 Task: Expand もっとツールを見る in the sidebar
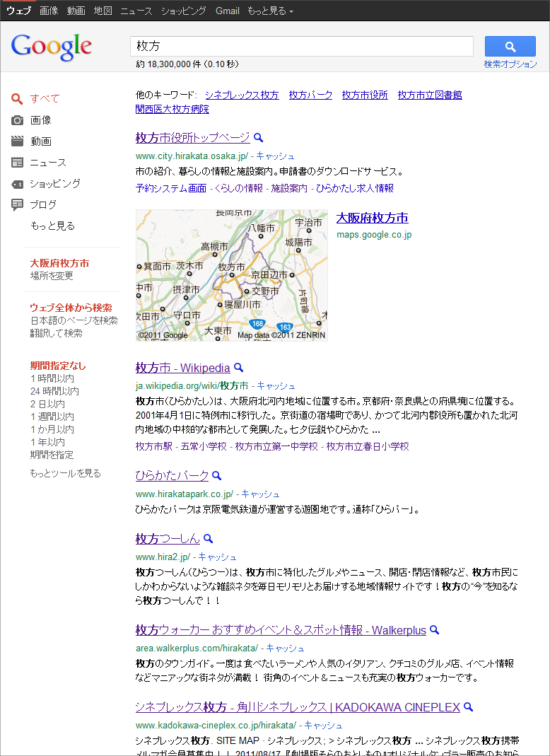pos(65,474)
